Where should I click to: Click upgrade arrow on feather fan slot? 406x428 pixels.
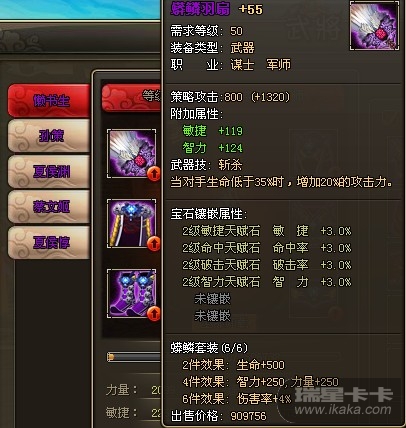tap(154, 174)
